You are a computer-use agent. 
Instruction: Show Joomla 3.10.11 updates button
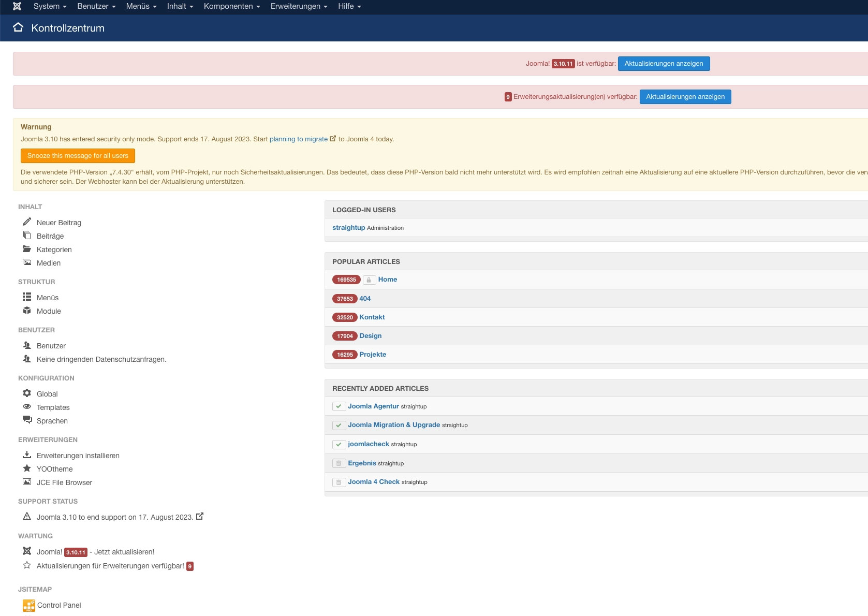(x=664, y=64)
